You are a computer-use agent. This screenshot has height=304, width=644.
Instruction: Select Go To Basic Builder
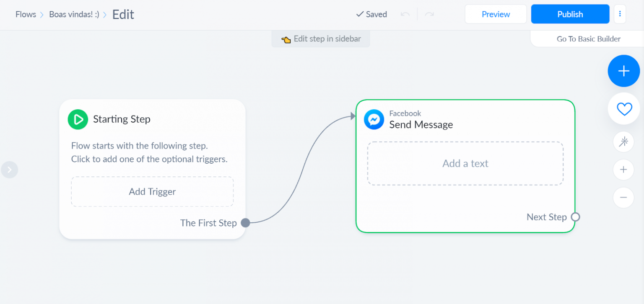pos(588,39)
